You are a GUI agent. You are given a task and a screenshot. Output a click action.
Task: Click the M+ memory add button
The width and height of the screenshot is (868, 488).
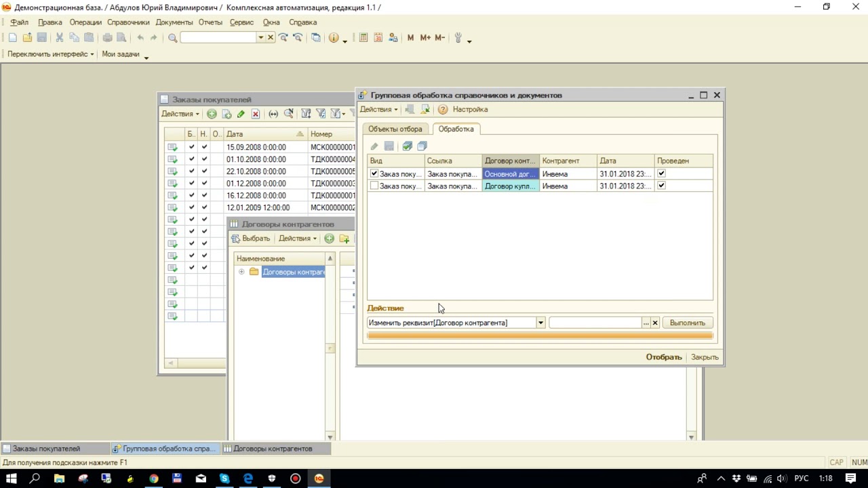click(x=425, y=38)
